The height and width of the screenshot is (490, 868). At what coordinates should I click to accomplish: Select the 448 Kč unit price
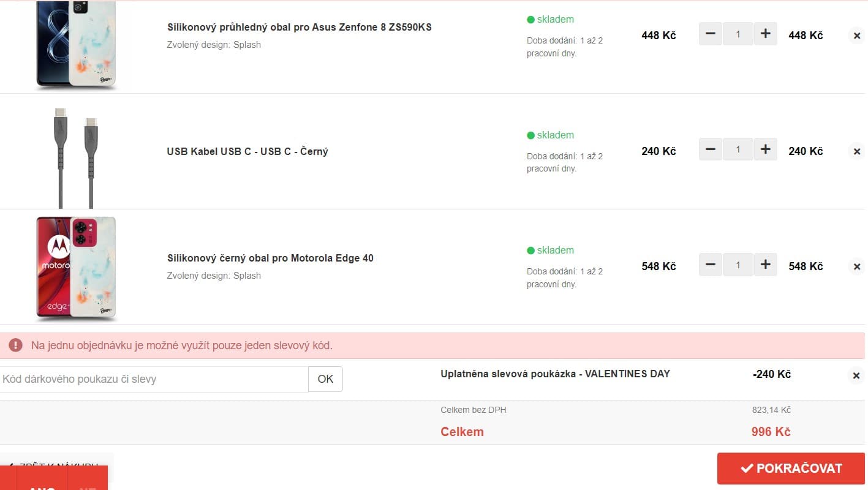point(659,36)
